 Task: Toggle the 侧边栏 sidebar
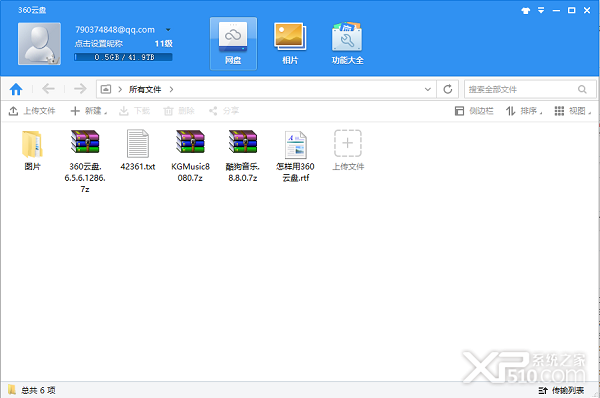[x=474, y=111]
